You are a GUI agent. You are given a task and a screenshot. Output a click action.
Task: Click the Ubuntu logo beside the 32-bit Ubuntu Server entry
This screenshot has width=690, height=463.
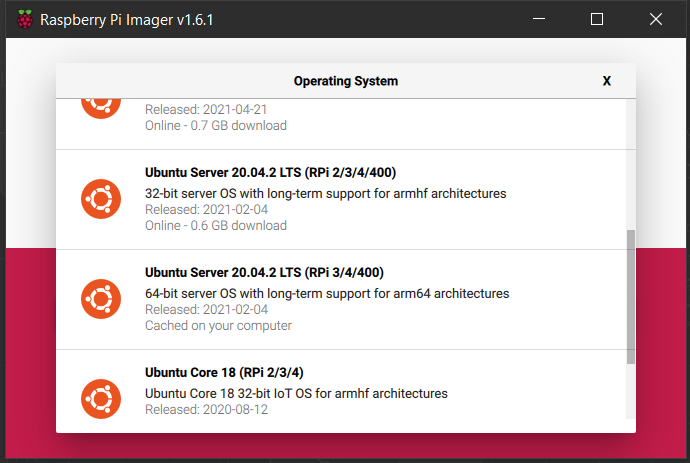click(101, 200)
